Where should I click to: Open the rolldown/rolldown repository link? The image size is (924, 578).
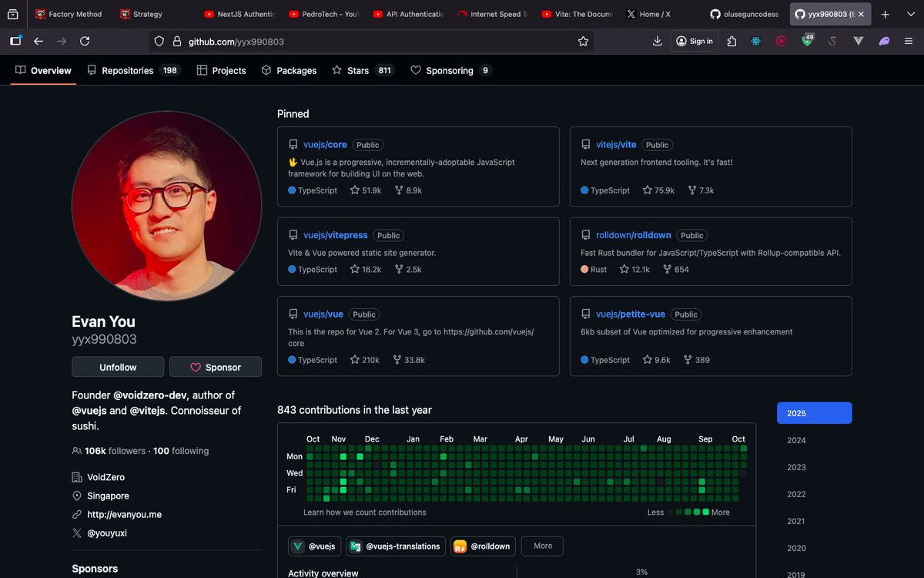634,235
